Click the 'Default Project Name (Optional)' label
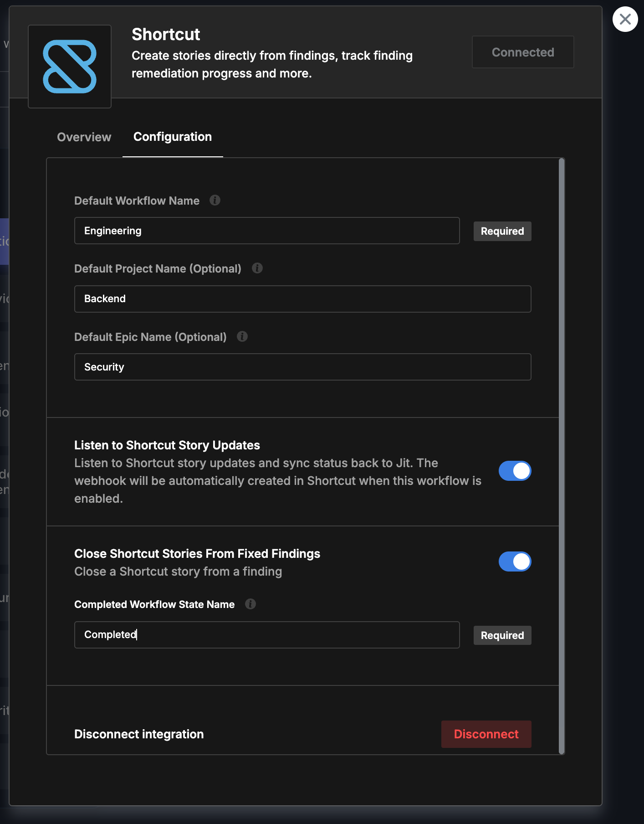The width and height of the screenshot is (644, 824). [158, 269]
